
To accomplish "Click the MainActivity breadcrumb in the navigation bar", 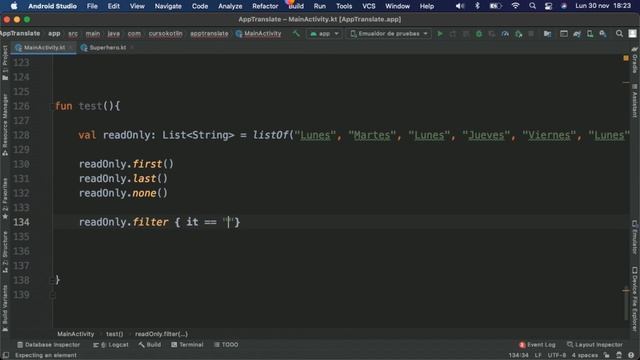I will click(259, 34).
